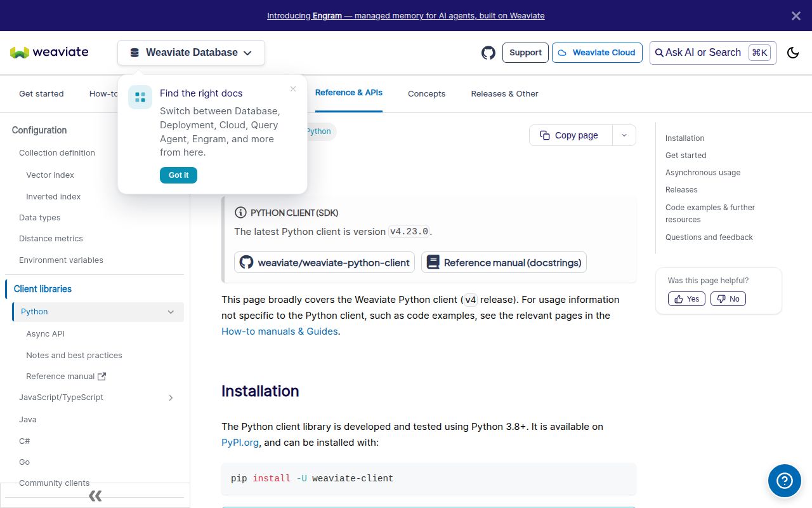Select Collection definition in sidebar
Image resolution: width=812 pixels, height=508 pixels.
[57, 153]
